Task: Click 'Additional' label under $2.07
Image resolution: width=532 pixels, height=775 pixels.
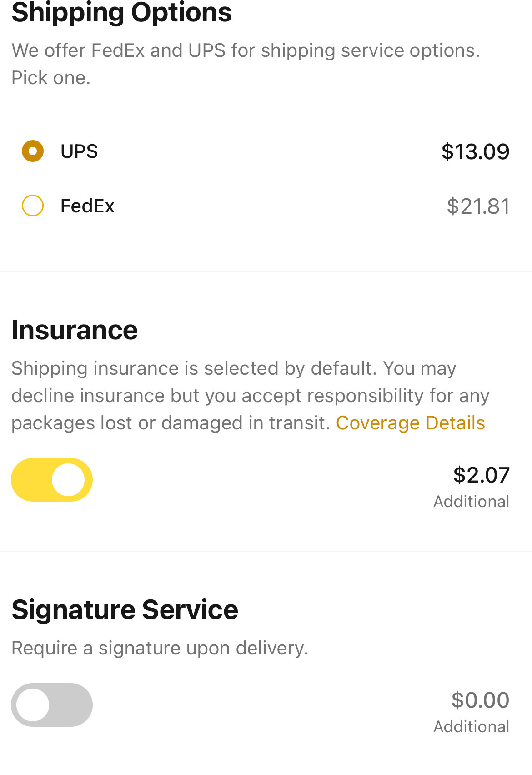Action: (472, 502)
